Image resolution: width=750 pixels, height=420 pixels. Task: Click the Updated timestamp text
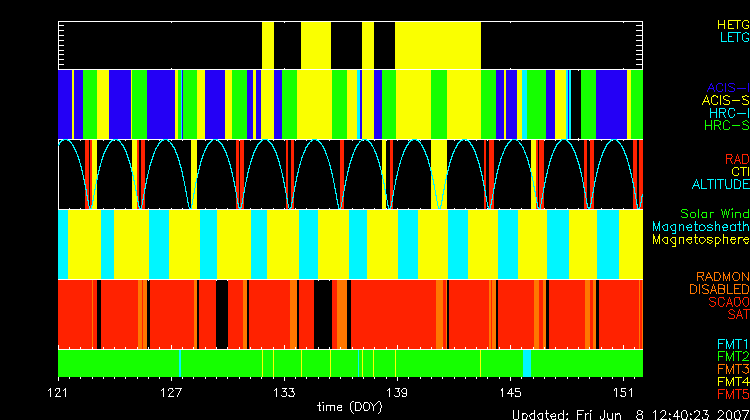pyautogui.click(x=629, y=414)
